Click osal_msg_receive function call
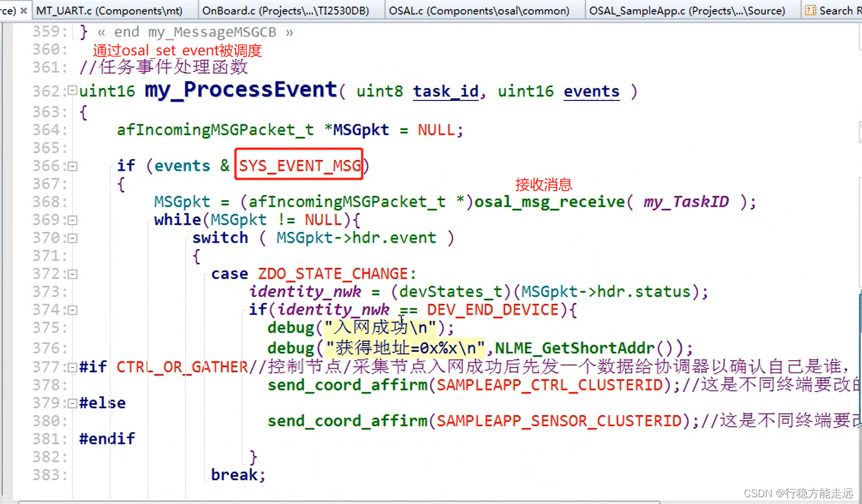 click(550, 202)
